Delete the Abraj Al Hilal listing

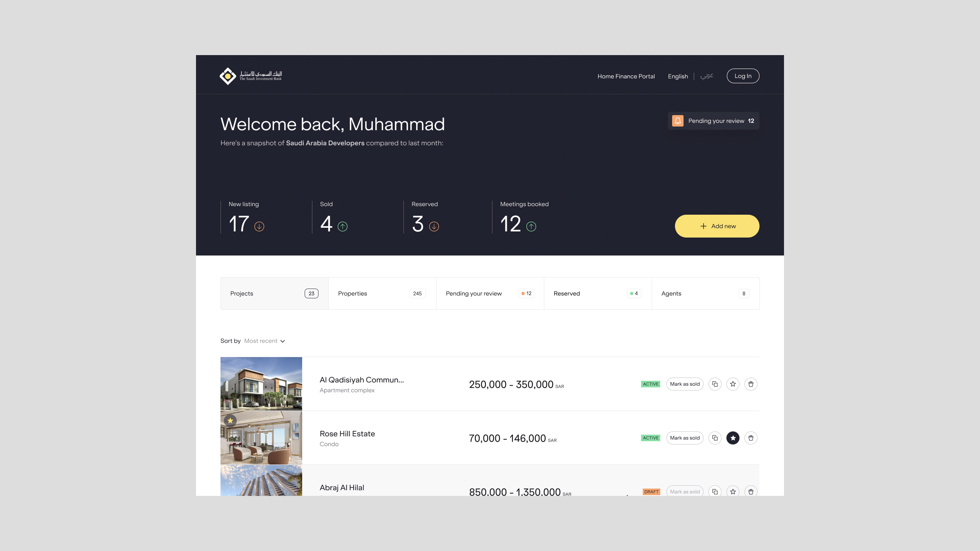click(751, 491)
